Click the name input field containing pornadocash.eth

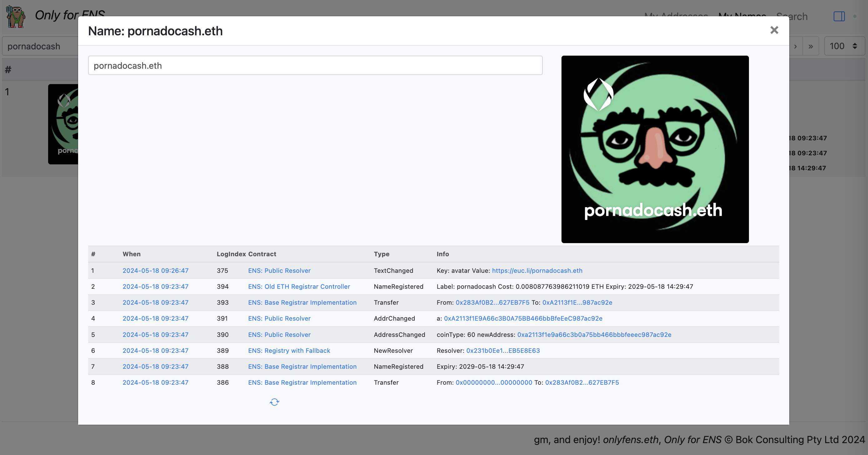coord(315,65)
